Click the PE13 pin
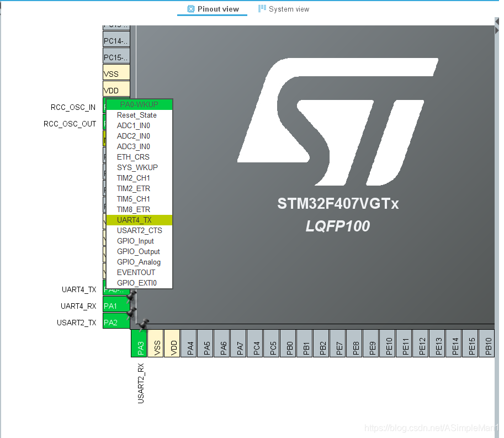504x438 pixels. click(x=437, y=344)
